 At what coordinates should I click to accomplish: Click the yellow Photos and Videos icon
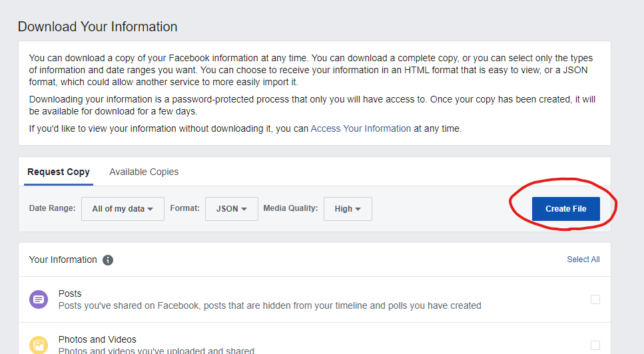tap(39, 345)
